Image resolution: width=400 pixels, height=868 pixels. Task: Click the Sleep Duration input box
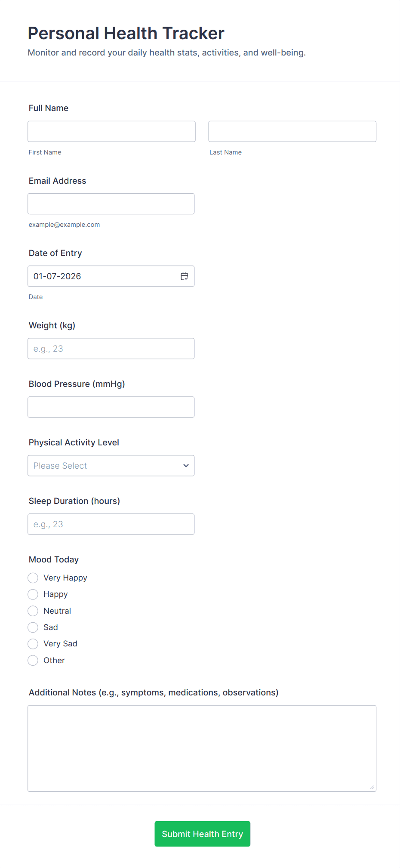(x=111, y=524)
